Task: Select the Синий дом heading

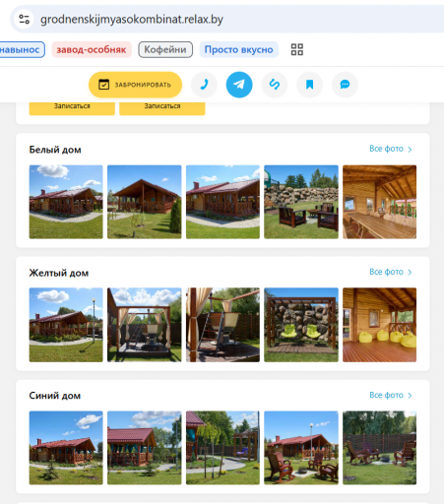Action: point(55,396)
